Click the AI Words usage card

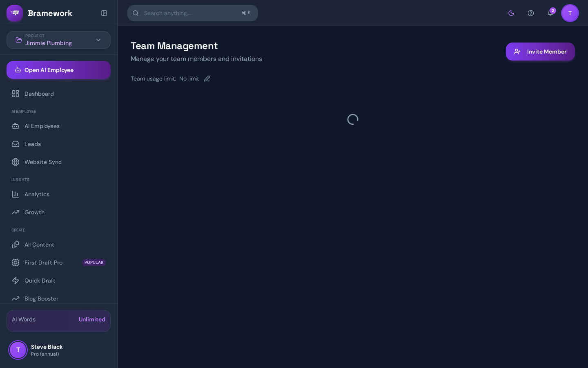(x=58, y=321)
